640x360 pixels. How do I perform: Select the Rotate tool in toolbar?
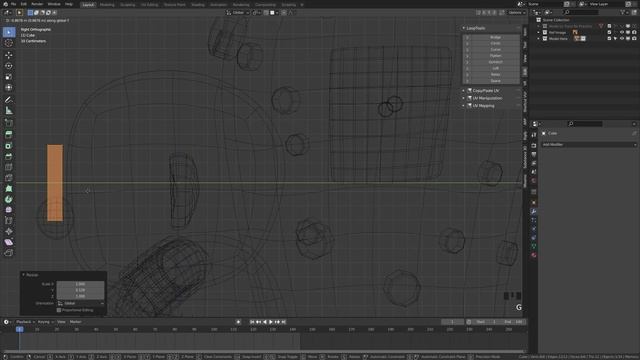point(9,66)
